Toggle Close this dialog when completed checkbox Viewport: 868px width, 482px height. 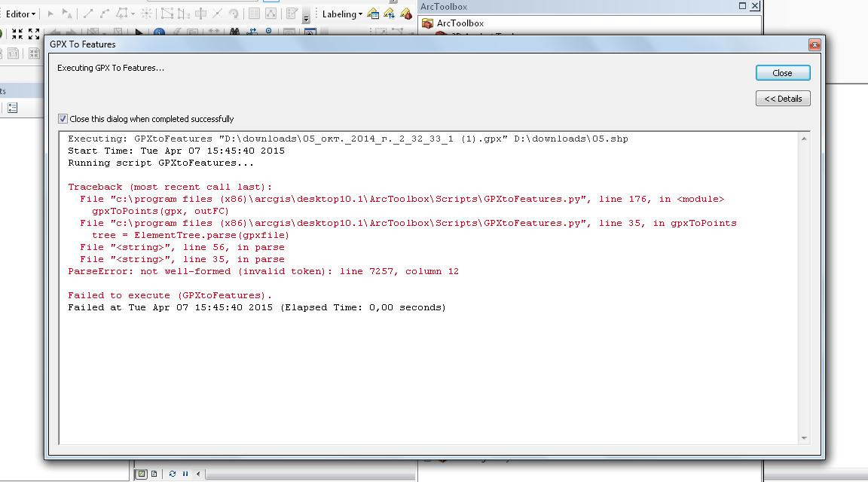tap(63, 119)
